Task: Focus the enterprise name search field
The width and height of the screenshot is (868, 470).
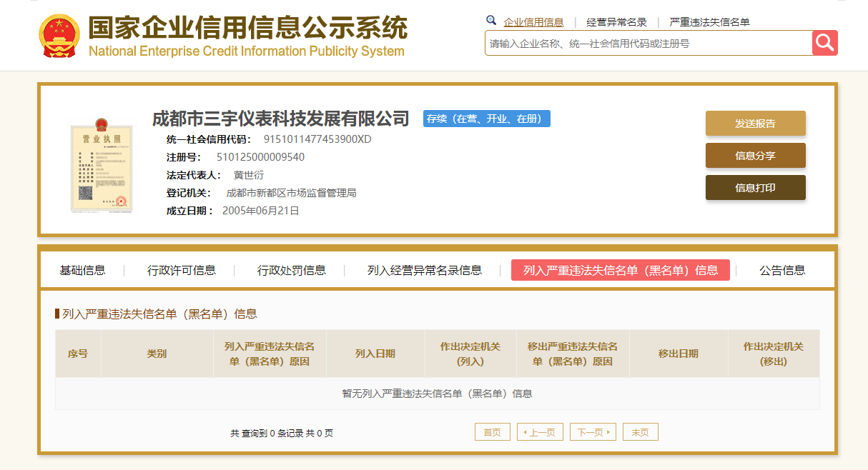Action: pyautogui.click(x=648, y=43)
